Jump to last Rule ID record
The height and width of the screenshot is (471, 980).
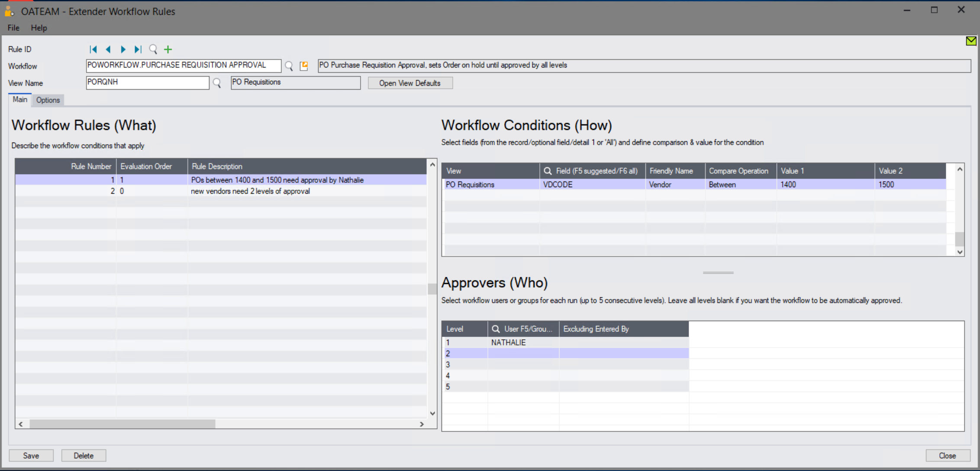[138, 49]
